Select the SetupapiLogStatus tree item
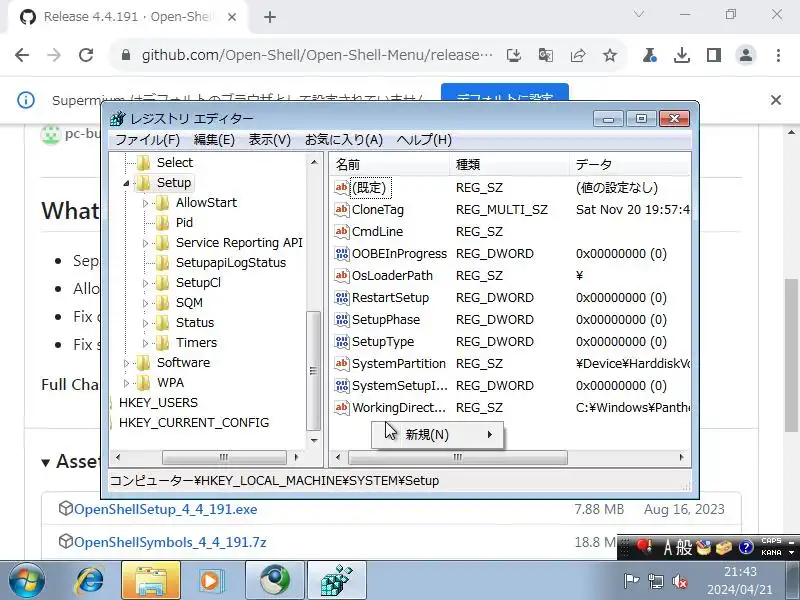The width and height of the screenshot is (800, 600). coord(231,263)
